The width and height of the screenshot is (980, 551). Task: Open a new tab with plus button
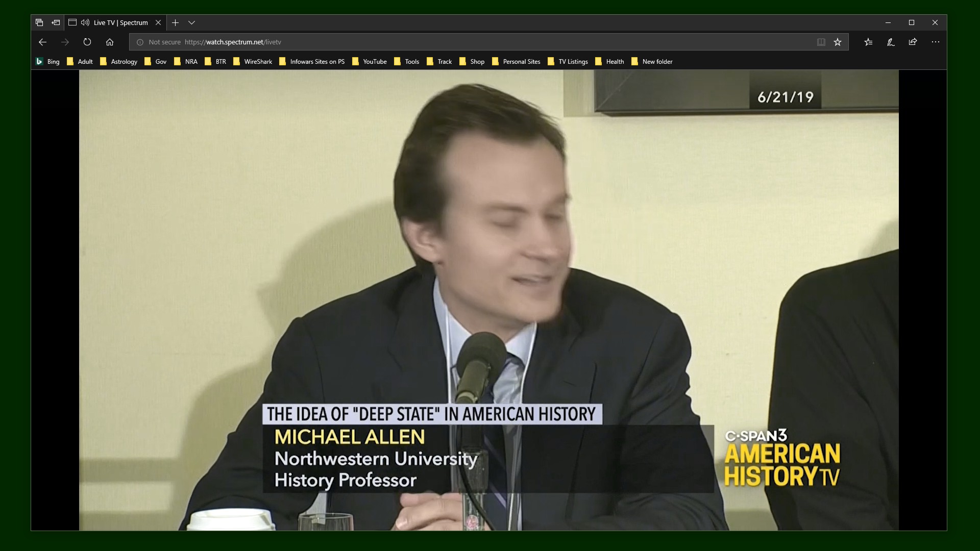(175, 22)
